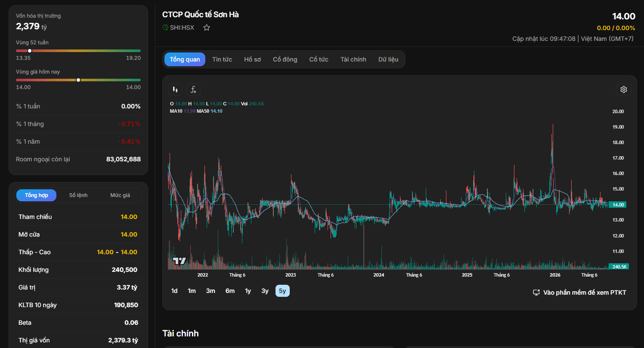
Task: Click the 0.00 / 0.00% price change
Action: click(x=616, y=28)
